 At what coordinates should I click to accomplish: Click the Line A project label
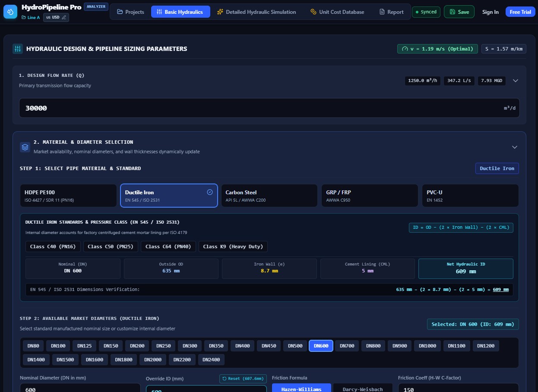34,17
